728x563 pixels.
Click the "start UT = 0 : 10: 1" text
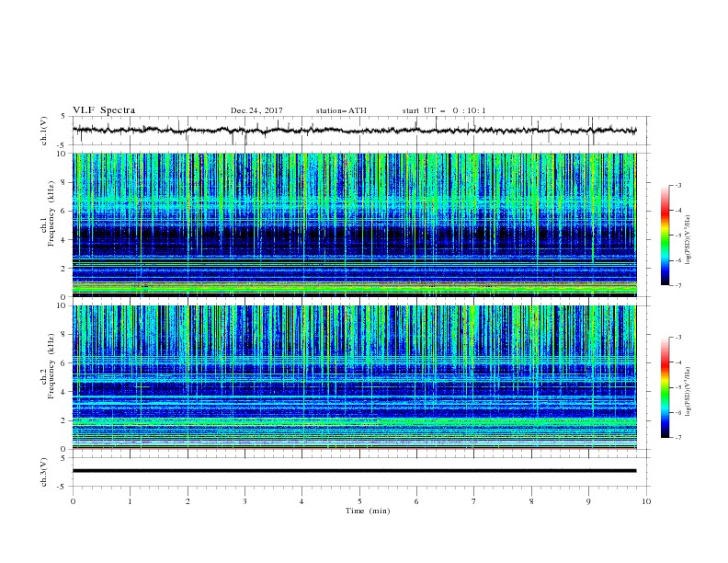[444, 110]
